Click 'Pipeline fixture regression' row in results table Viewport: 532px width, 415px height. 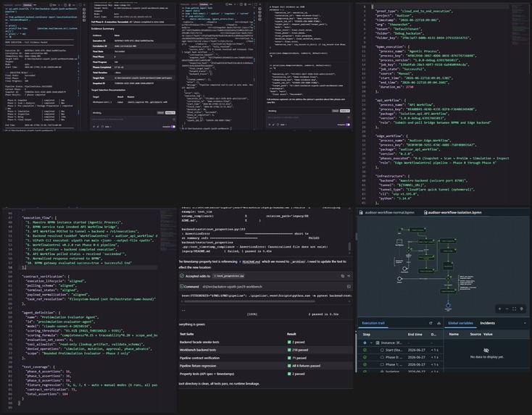265,366
